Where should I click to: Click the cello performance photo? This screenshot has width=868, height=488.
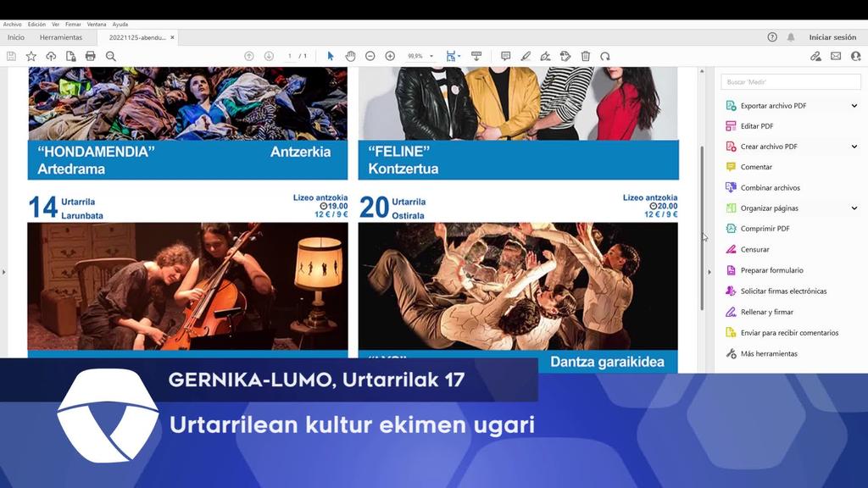[x=187, y=286]
